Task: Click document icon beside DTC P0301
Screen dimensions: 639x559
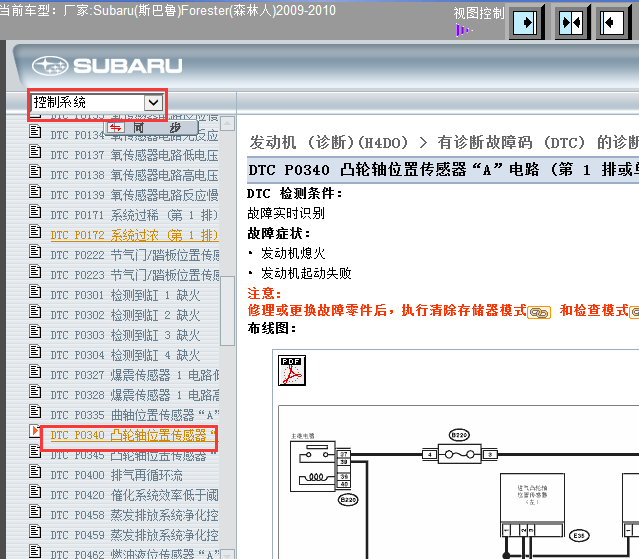Action: tap(35, 291)
